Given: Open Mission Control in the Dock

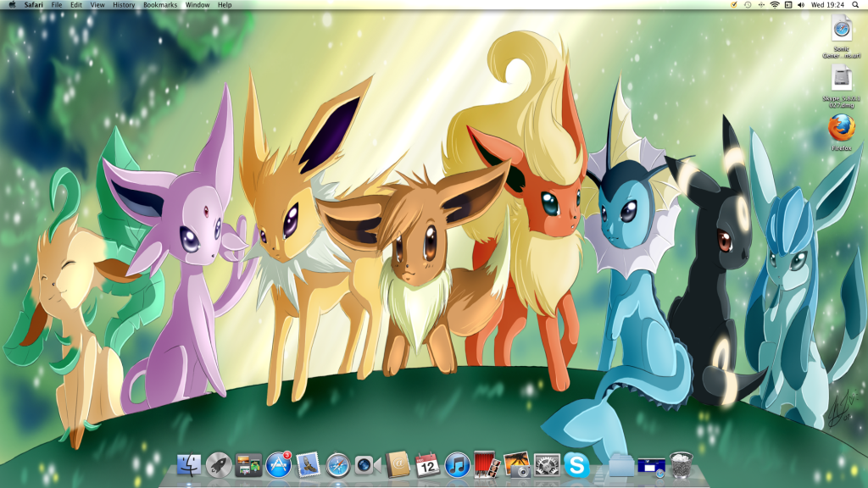Looking at the screenshot, I should (248, 465).
